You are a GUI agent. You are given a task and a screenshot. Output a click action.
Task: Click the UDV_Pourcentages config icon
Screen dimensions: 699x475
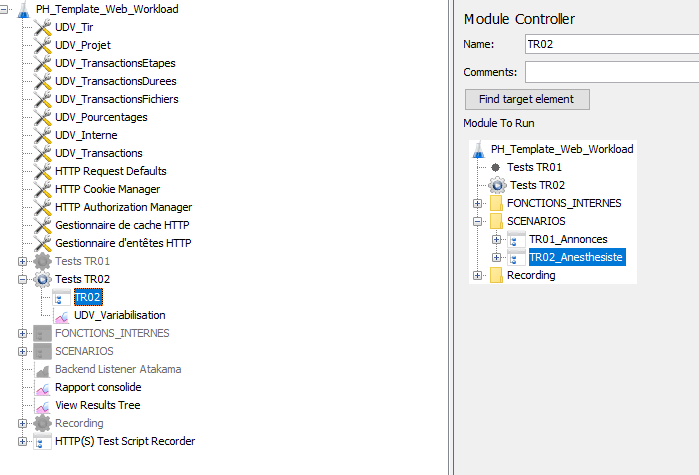coord(42,117)
